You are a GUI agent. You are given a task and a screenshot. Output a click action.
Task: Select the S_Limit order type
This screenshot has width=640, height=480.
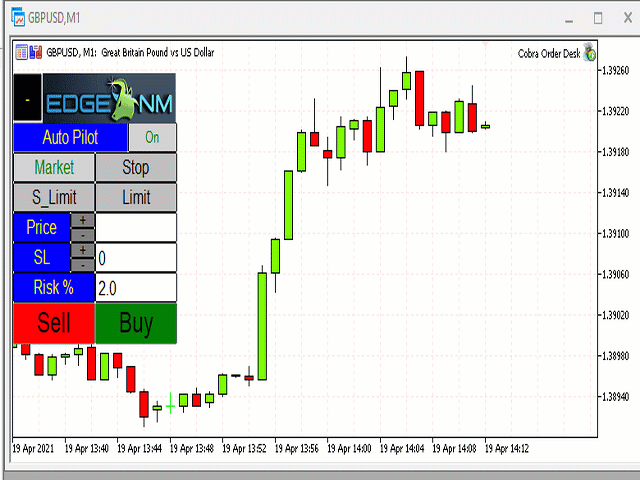[54, 198]
